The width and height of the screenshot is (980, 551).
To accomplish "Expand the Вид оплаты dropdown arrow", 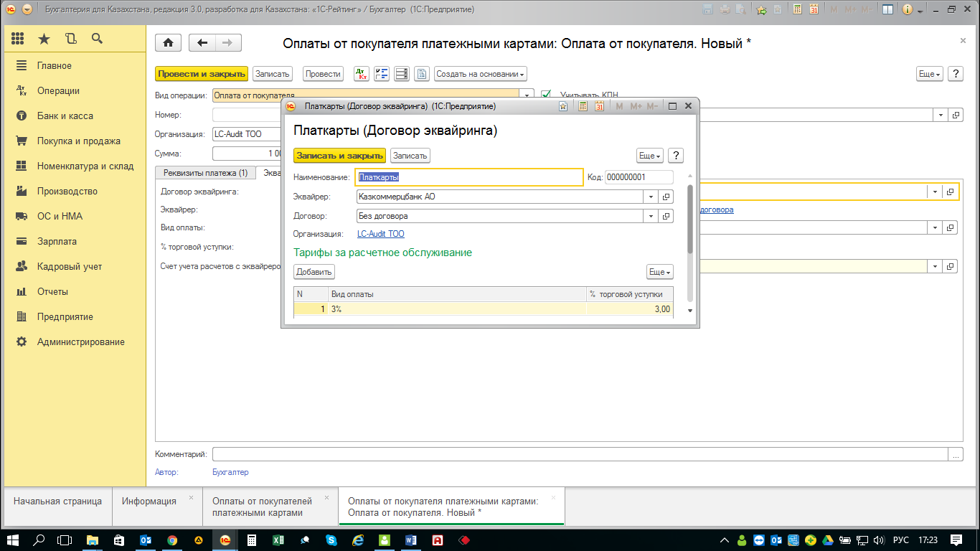I will [936, 227].
